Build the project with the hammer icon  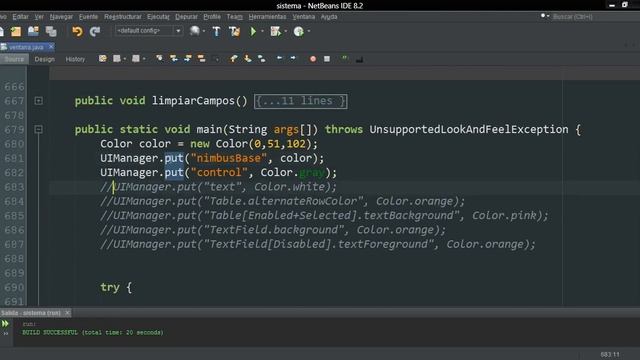point(216,31)
